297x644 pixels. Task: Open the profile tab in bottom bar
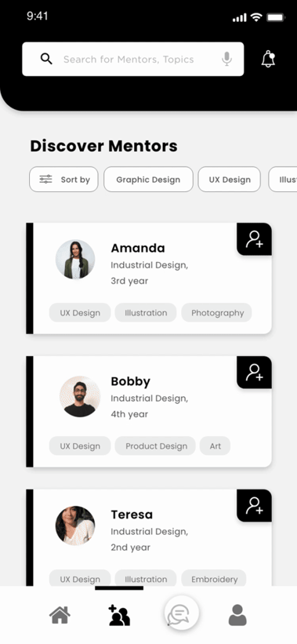(x=237, y=615)
